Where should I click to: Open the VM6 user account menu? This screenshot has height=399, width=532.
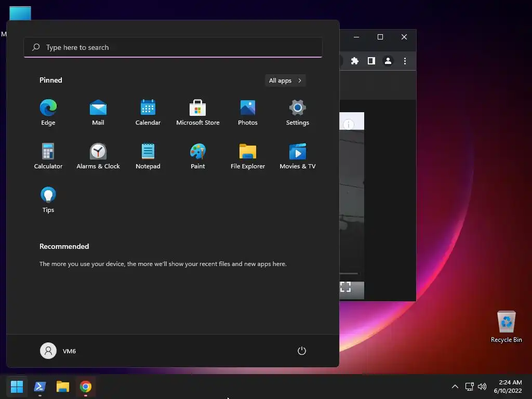(58, 351)
